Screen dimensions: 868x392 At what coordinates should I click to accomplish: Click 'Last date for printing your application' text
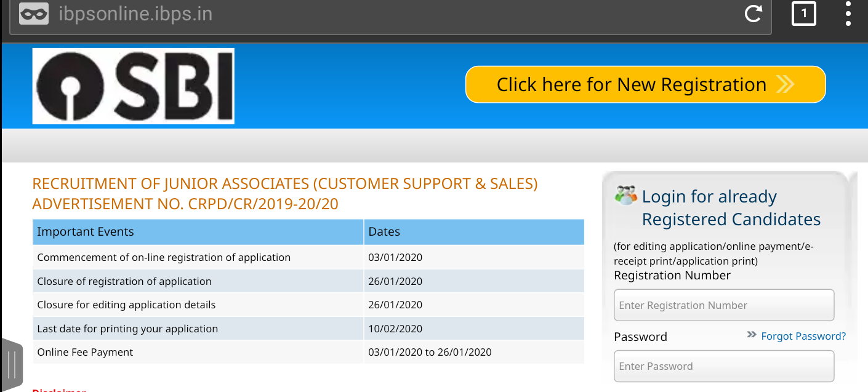tap(127, 329)
